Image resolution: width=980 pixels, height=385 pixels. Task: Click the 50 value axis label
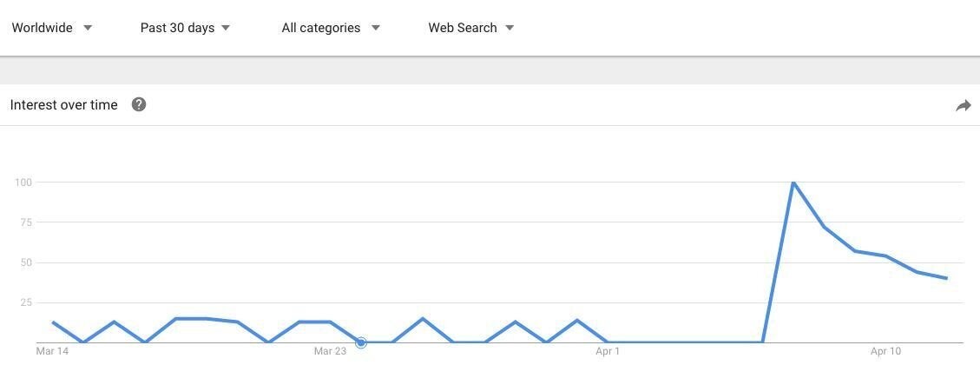pos(25,262)
